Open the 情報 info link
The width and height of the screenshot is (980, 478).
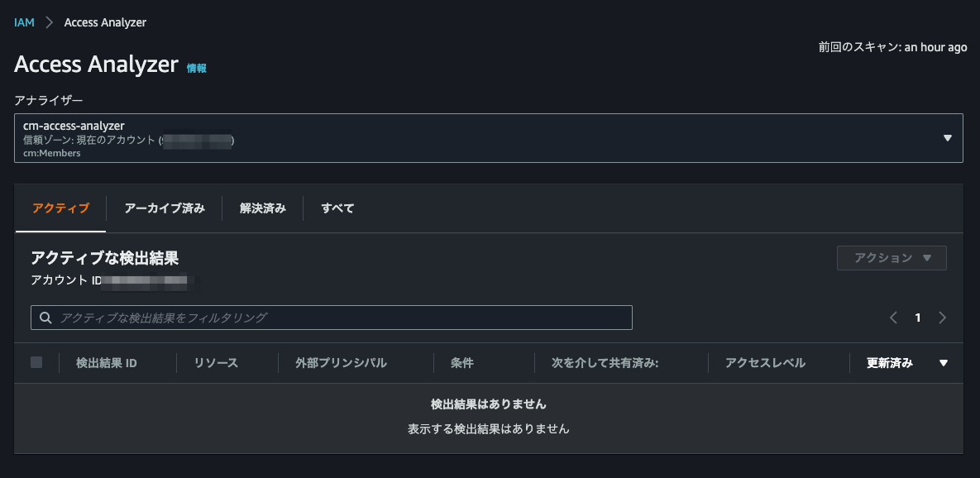(x=197, y=68)
